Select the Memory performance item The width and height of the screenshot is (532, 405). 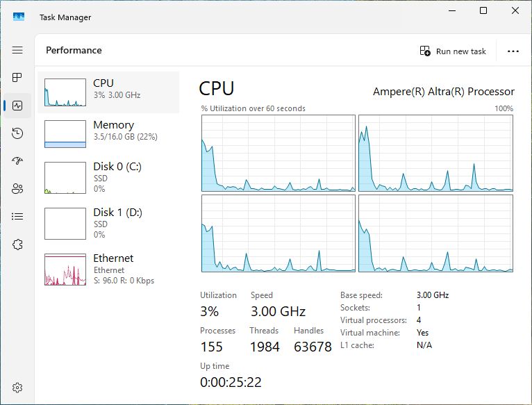(x=108, y=134)
